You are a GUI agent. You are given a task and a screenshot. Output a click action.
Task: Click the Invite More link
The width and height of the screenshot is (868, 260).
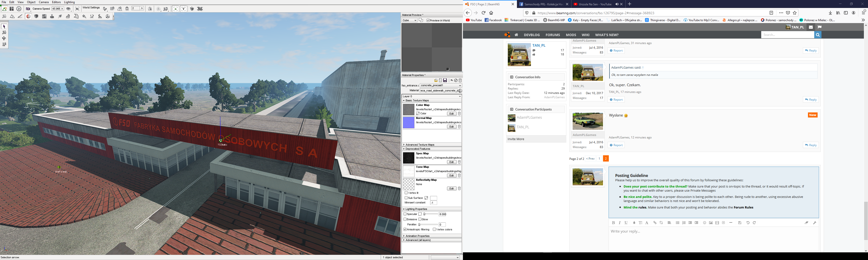515,139
